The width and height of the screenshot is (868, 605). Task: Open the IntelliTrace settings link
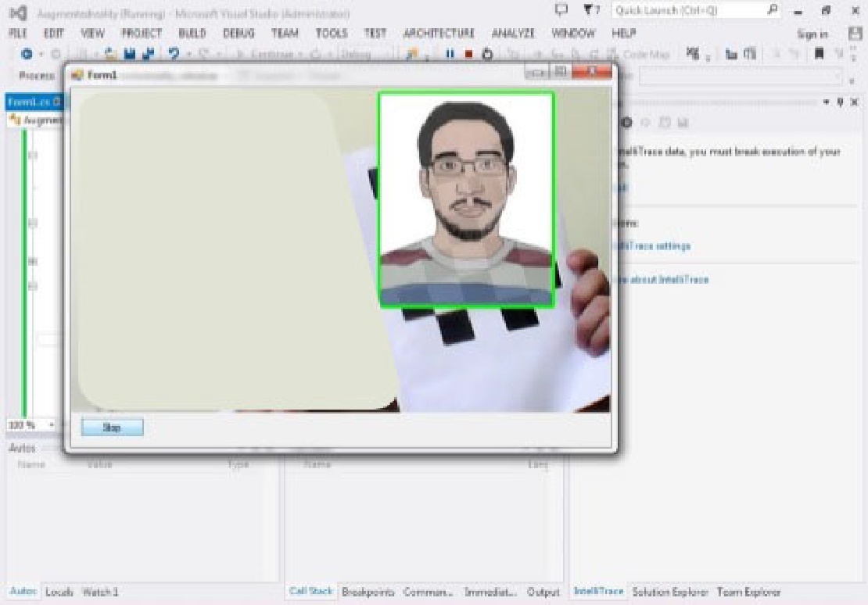pos(652,245)
